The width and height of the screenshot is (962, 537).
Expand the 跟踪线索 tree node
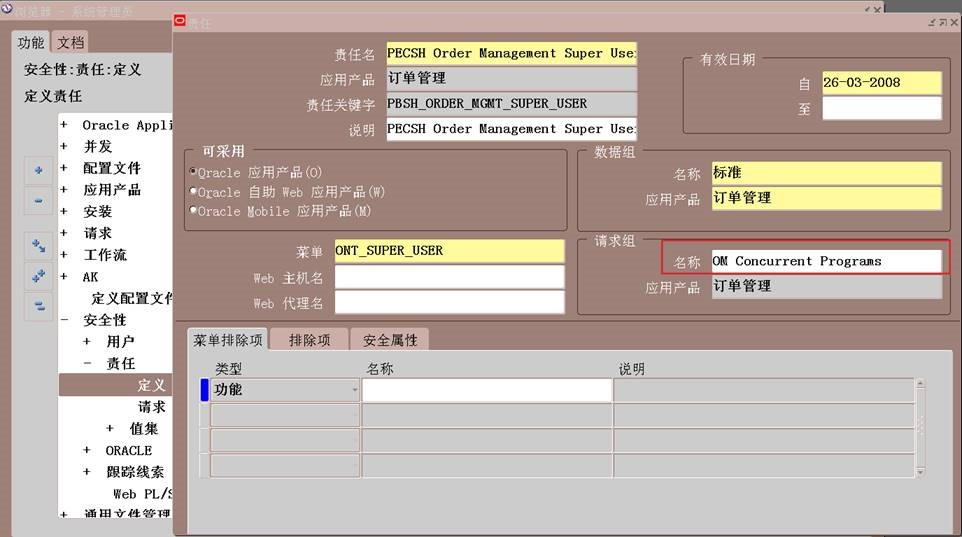point(87,471)
